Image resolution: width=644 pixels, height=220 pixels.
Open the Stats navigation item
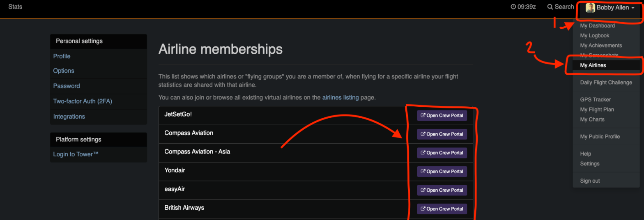pos(15,7)
